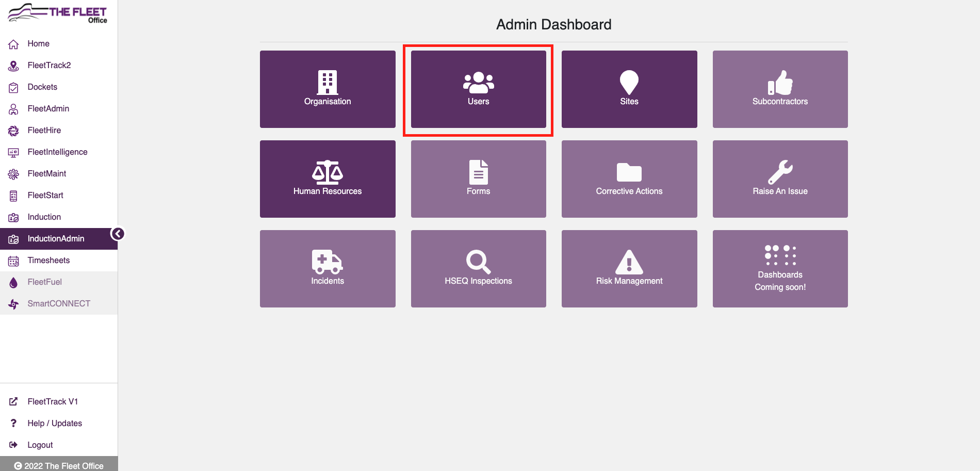This screenshot has width=980, height=471.
Task: Open the Forms tile label
Action: tap(479, 191)
